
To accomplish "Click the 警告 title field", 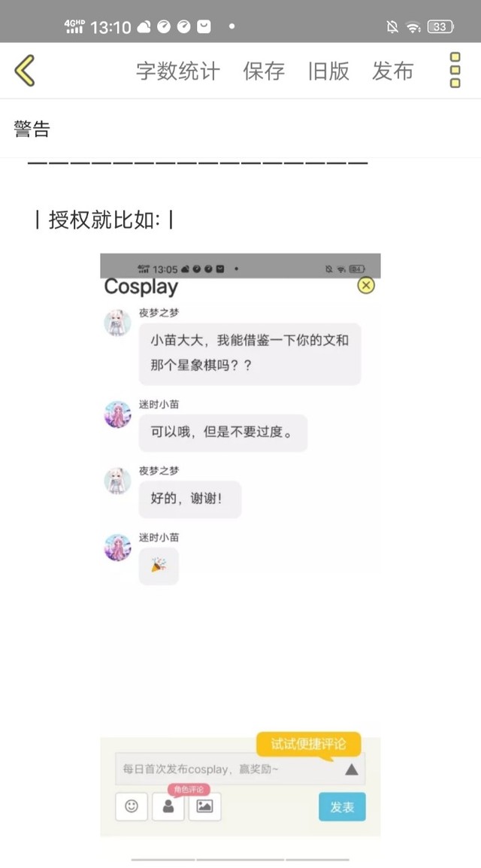I will [240, 129].
